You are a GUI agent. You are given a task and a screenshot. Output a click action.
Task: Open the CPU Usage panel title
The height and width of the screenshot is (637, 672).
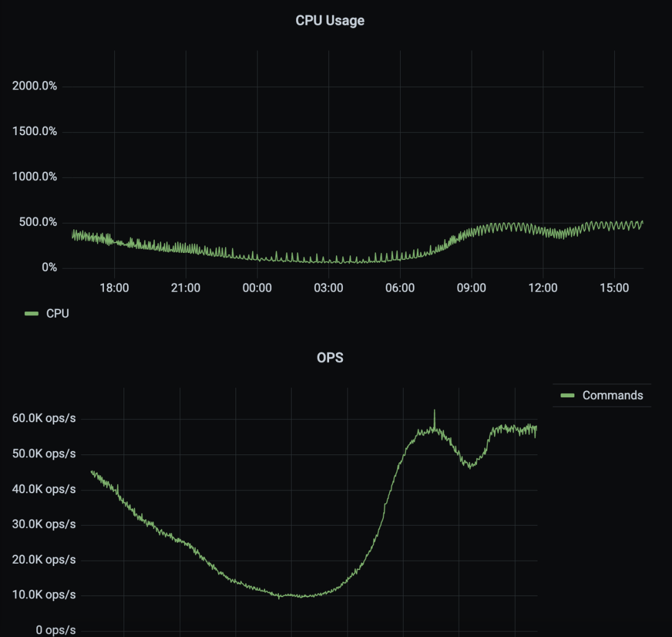click(330, 21)
